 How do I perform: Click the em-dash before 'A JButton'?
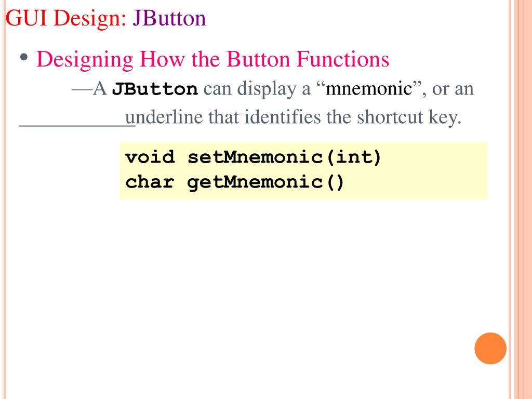(82, 89)
